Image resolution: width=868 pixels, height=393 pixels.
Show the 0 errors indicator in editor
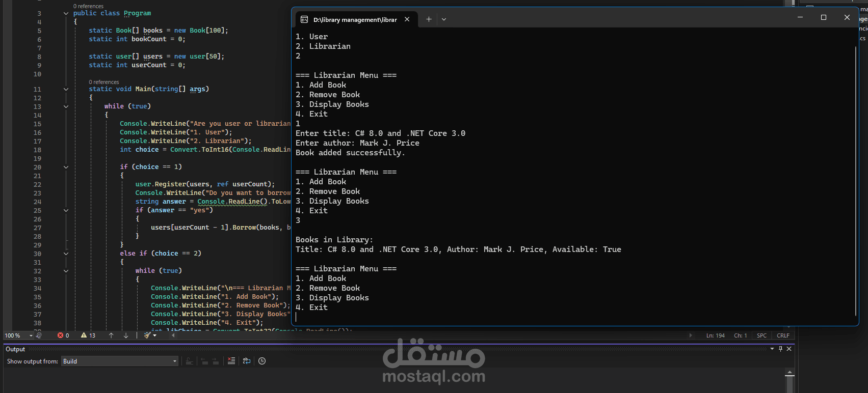point(63,335)
